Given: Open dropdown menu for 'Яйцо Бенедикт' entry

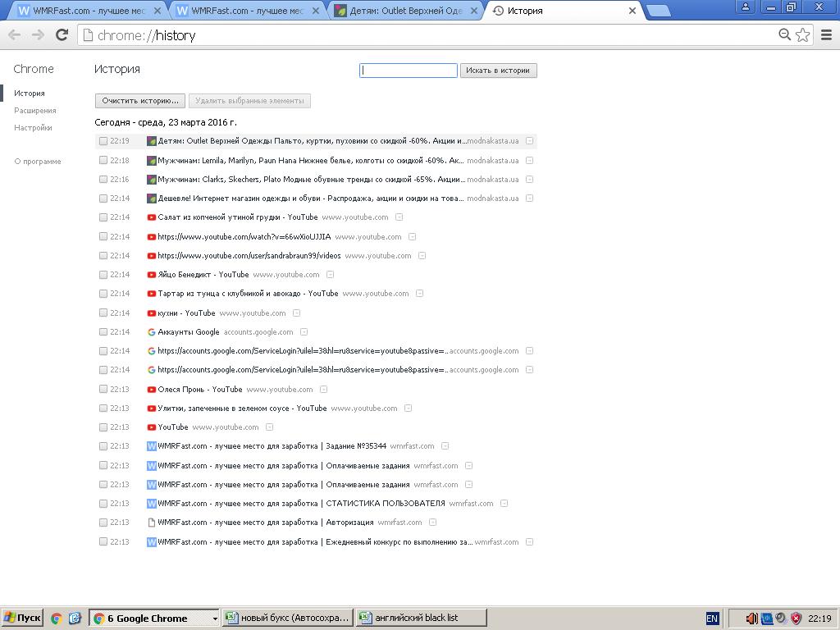Looking at the screenshot, I should tap(330, 275).
